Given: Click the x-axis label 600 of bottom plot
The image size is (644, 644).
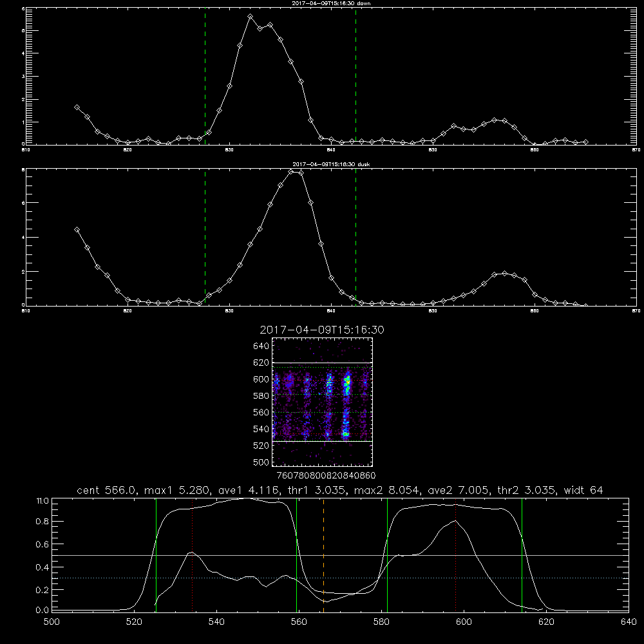Looking at the screenshot, I should [464, 622].
